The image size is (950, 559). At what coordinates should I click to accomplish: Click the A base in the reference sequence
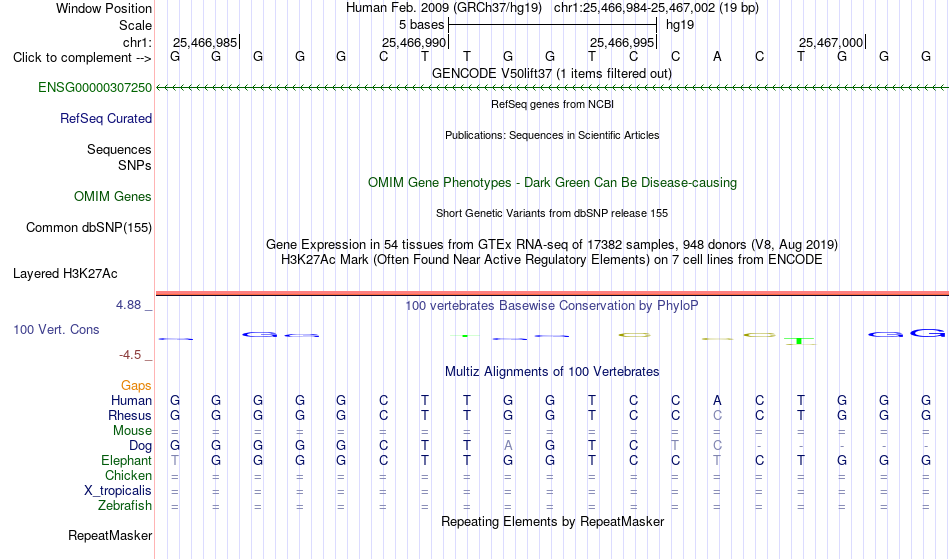click(717, 57)
